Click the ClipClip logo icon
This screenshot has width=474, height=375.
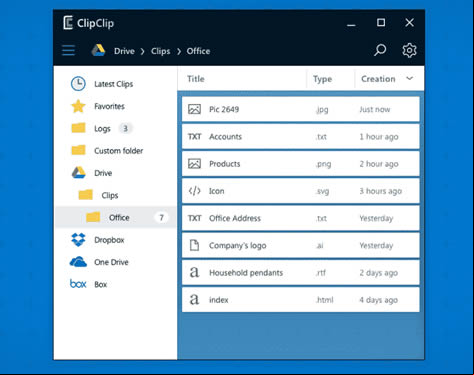click(68, 23)
